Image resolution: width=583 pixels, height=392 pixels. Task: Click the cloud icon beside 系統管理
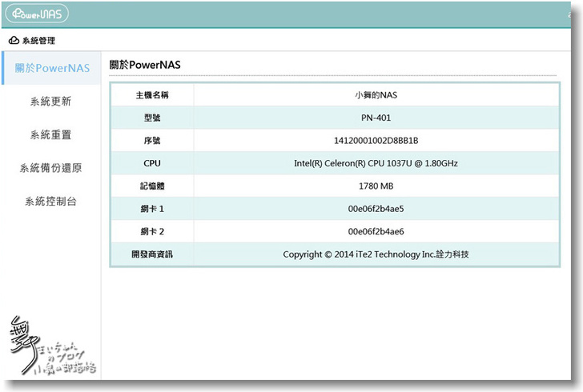[14, 40]
